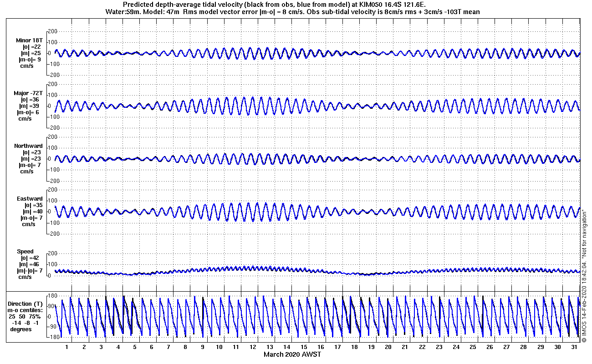The width and height of the screenshot is (592, 364).
Task: Select the 'Eastward' panel label
Action: click(30, 199)
